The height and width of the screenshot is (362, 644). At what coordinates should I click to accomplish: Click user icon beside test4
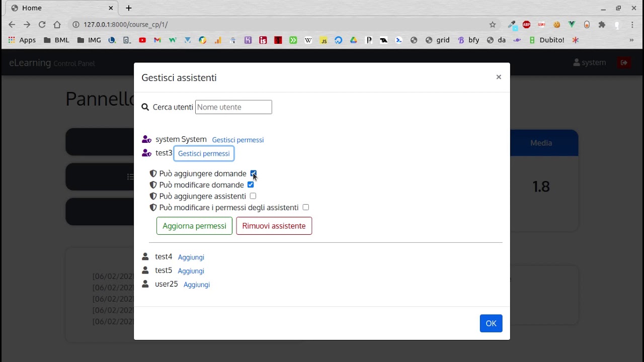click(x=145, y=256)
